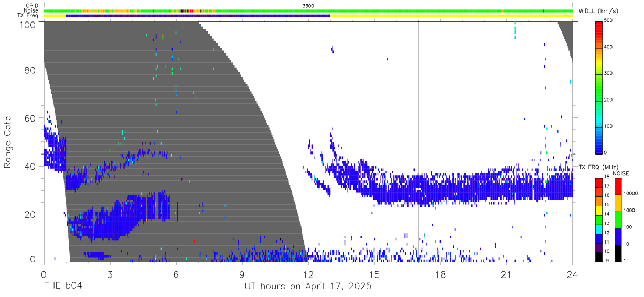Click the x-axis tick label '12'
Screen dimensions: 644x297
308,273
